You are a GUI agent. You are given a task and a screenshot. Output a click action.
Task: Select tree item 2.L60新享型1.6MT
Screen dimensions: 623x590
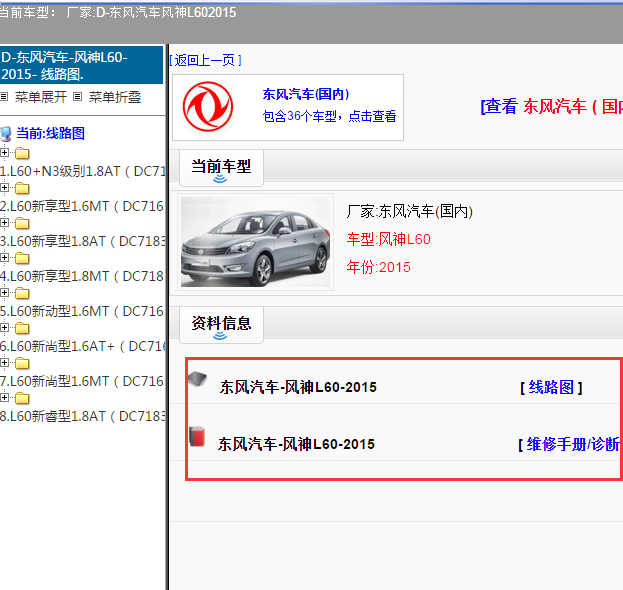point(82,206)
